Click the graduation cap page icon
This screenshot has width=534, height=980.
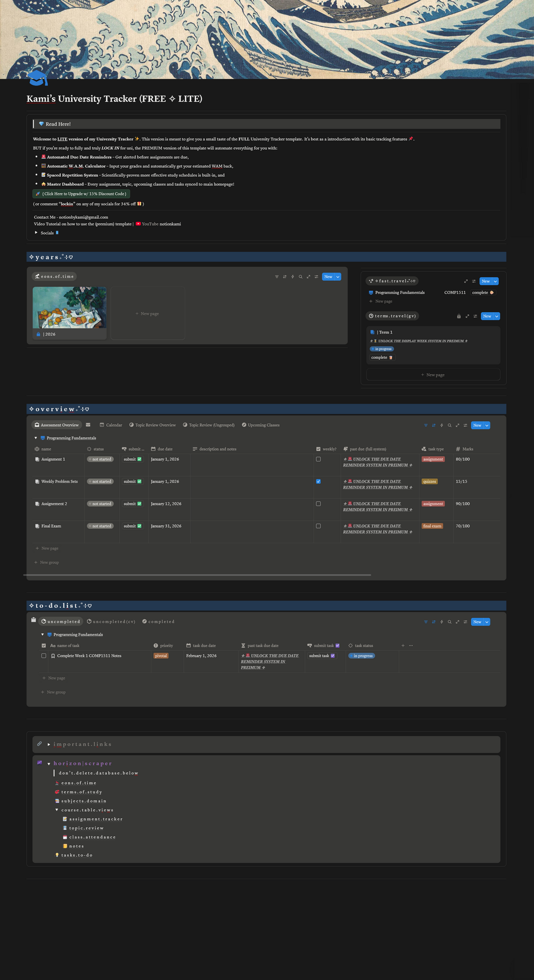point(38,79)
